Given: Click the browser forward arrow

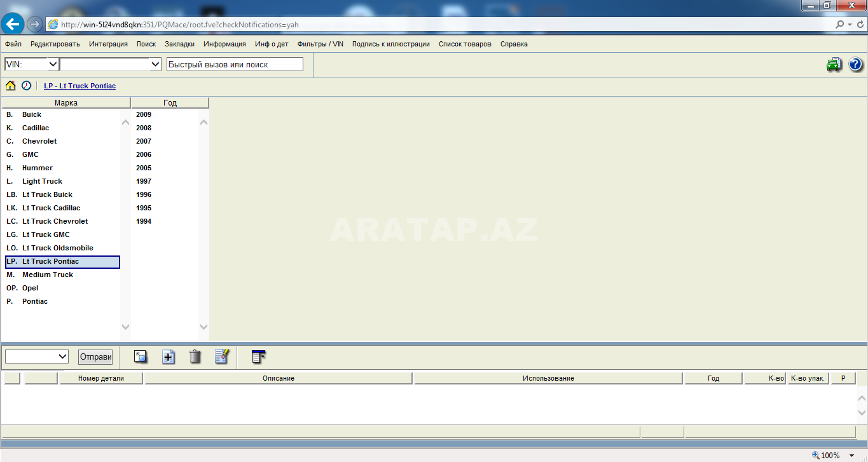Looking at the screenshot, I should pyautogui.click(x=34, y=24).
